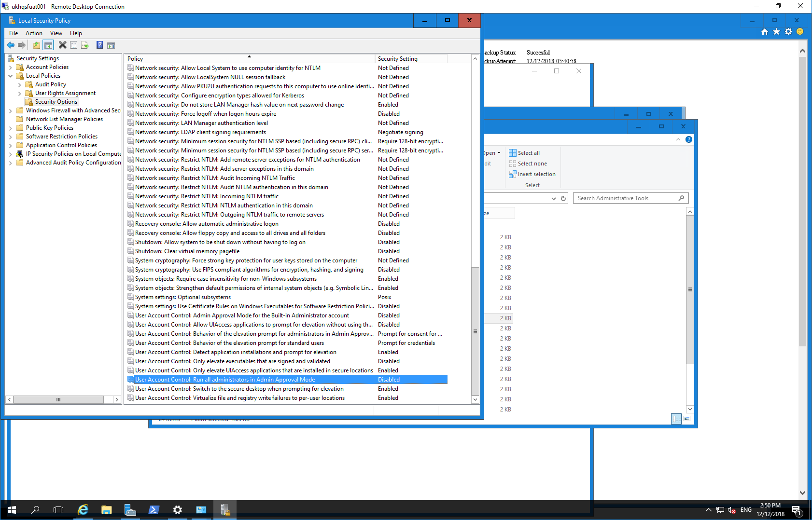Open Favorites star in Internet Explorer

pyautogui.click(x=776, y=32)
